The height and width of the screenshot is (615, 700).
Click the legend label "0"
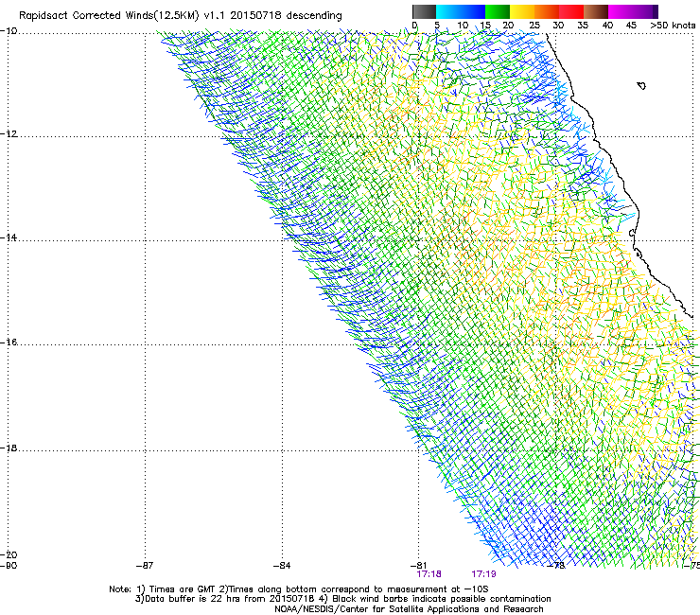[x=414, y=26]
